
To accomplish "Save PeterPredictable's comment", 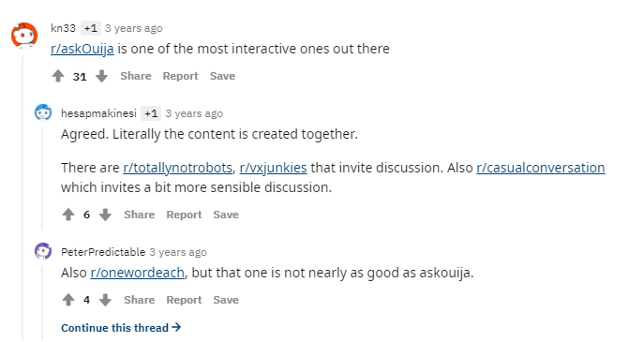I will click(225, 300).
